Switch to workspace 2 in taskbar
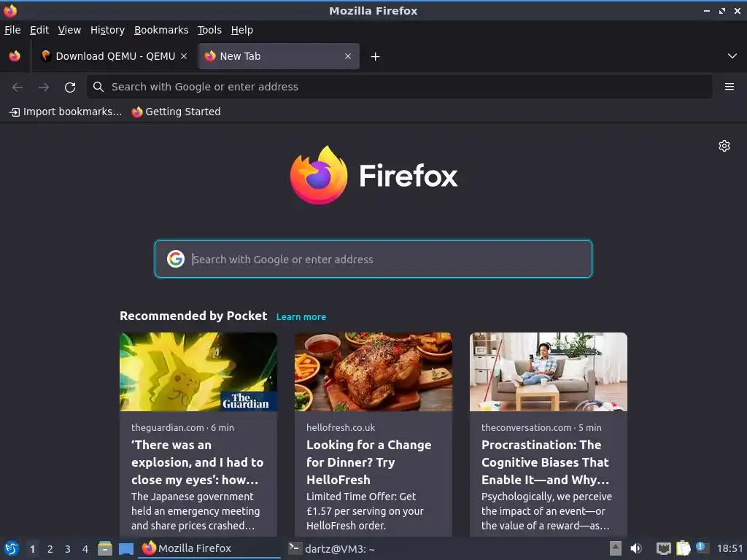 [50, 549]
